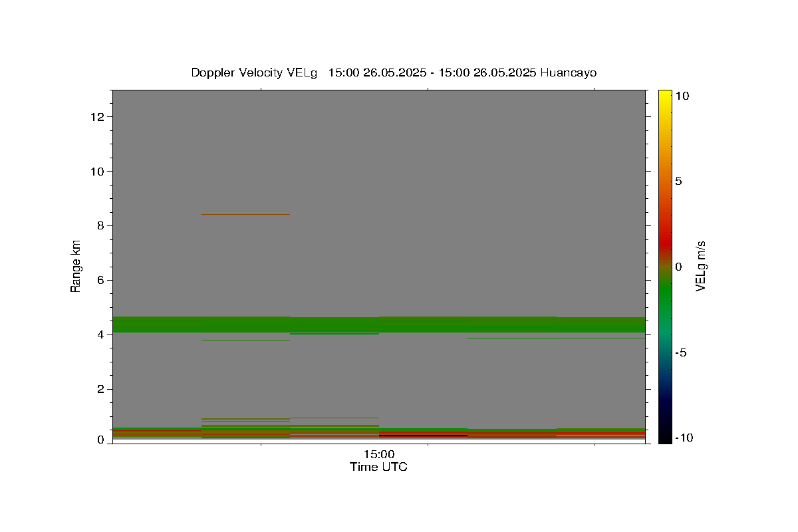
Task: Click the green velocity band near 4.5 km
Action: 378,325
